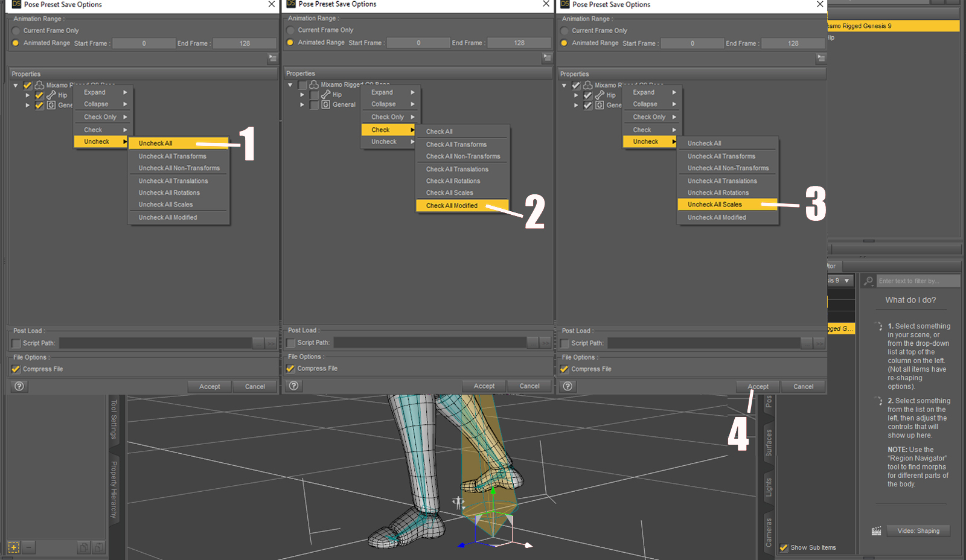Click the add (plus) icon in bottom-left panel
This screenshot has width=966, height=560.
(14, 547)
